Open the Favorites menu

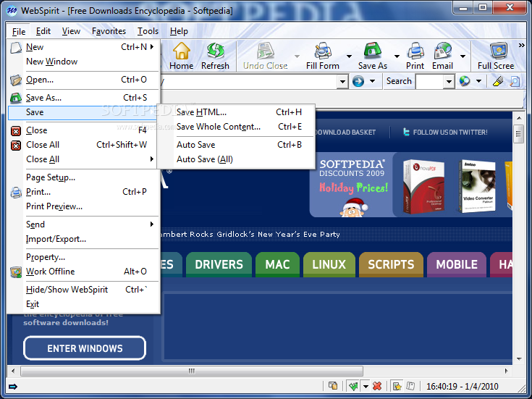pos(109,31)
